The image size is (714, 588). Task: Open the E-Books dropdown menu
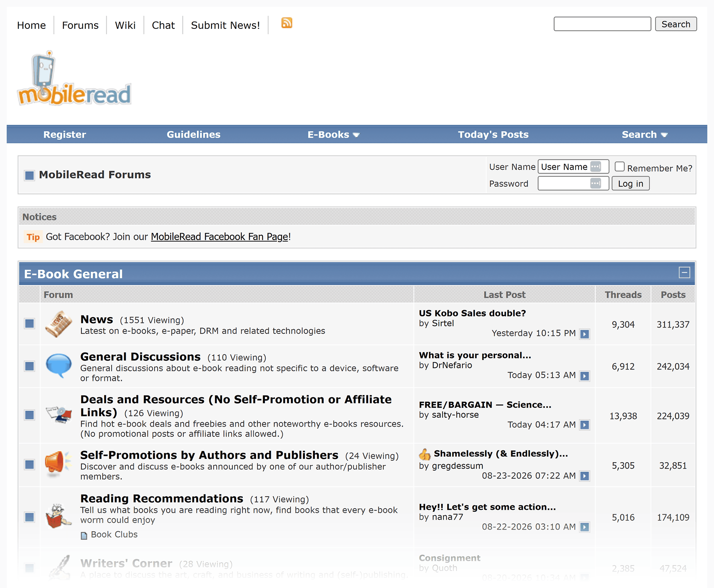[x=334, y=135]
